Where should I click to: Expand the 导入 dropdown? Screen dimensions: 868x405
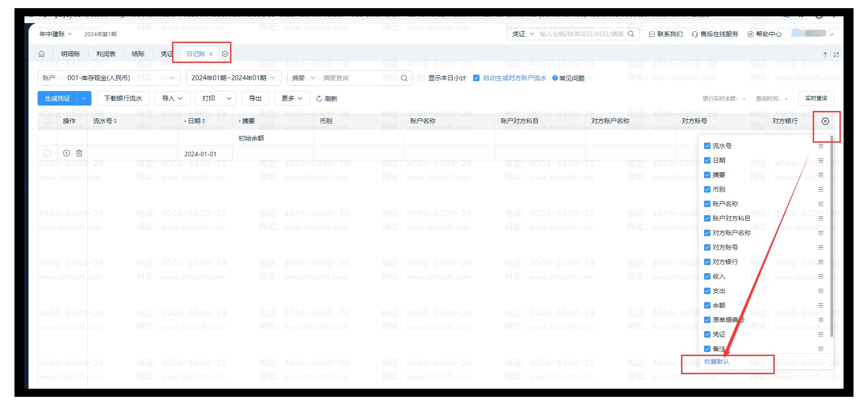173,98
